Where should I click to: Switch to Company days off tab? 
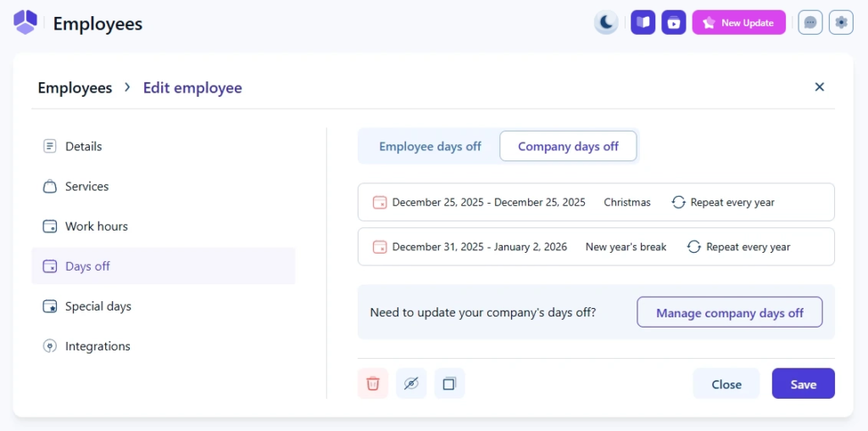pos(568,147)
